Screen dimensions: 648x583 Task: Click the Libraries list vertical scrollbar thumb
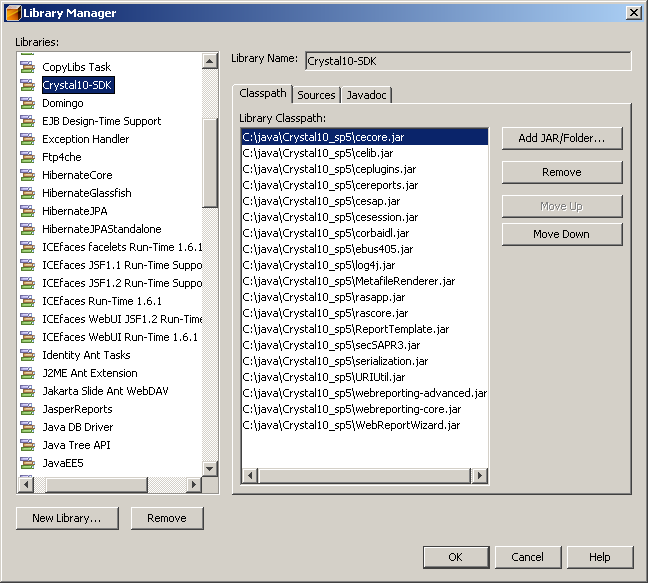tap(210, 163)
